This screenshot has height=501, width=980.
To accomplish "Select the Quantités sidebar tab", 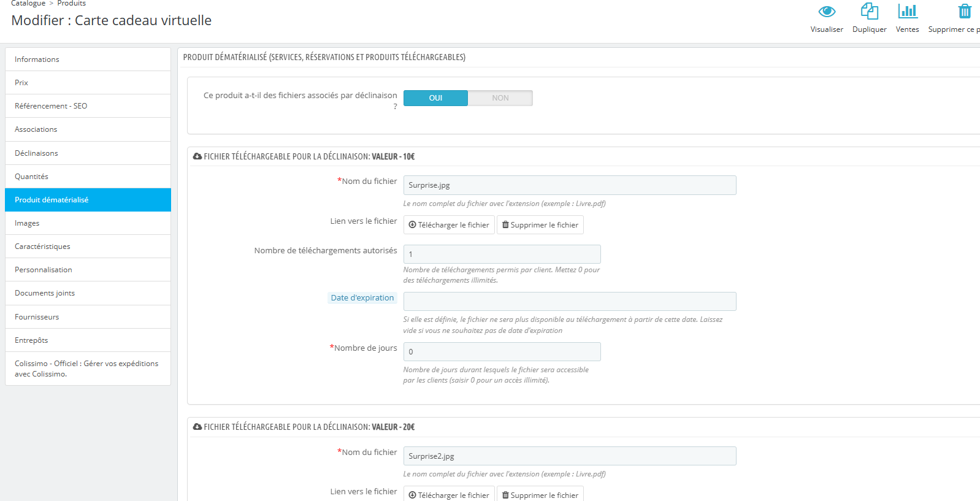I will click(88, 177).
